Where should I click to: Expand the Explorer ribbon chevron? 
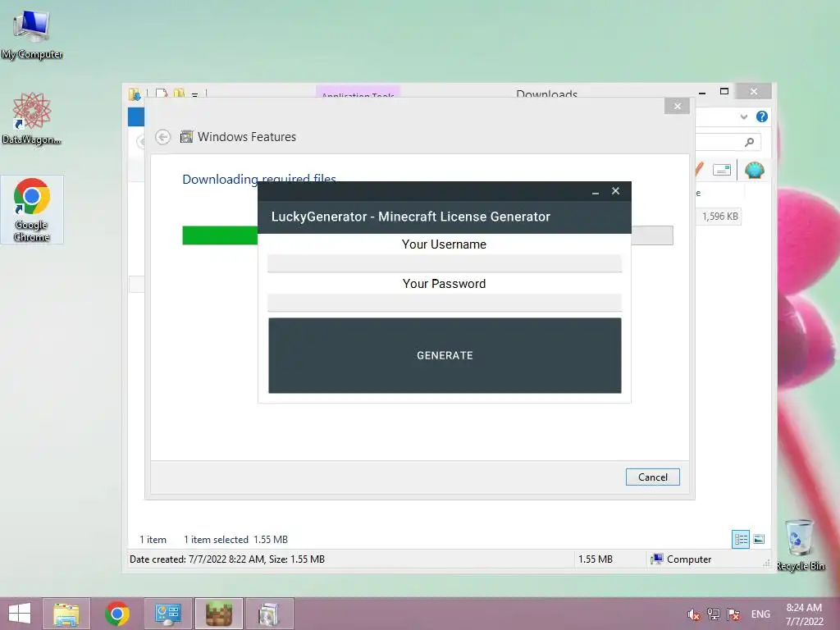click(x=743, y=116)
